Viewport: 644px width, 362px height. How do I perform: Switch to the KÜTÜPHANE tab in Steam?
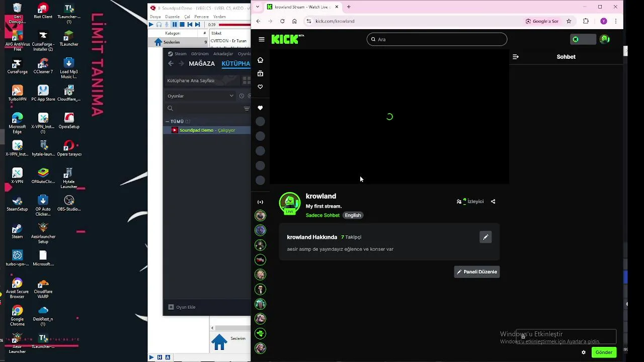tap(235, 64)
